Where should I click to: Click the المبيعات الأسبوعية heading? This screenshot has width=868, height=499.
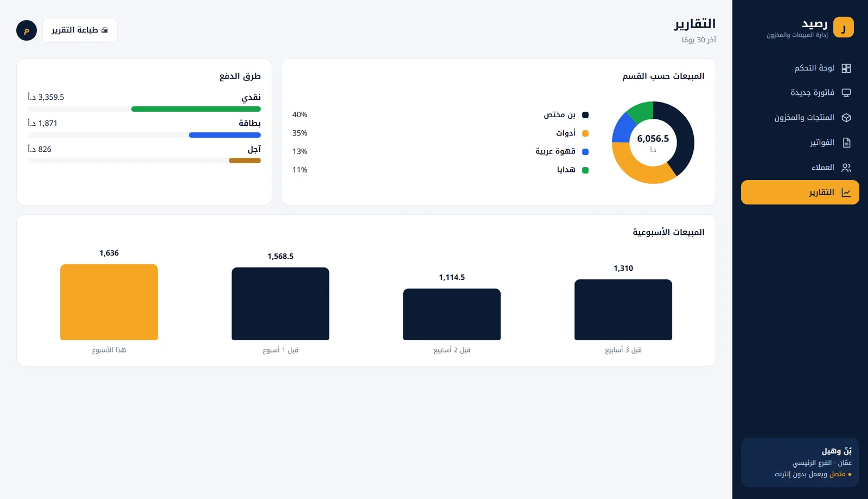tap(668, 232)
